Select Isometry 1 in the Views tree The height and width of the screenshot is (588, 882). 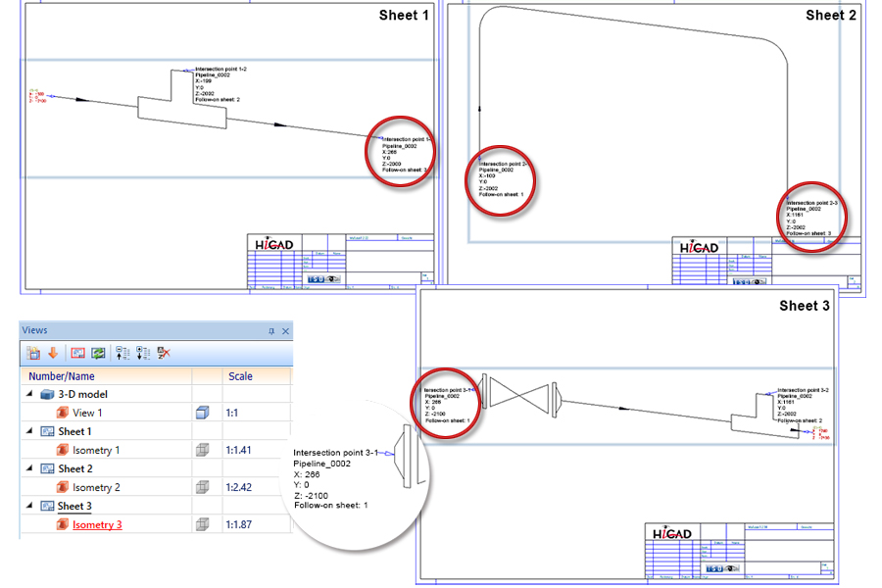(x=96, y=450)
